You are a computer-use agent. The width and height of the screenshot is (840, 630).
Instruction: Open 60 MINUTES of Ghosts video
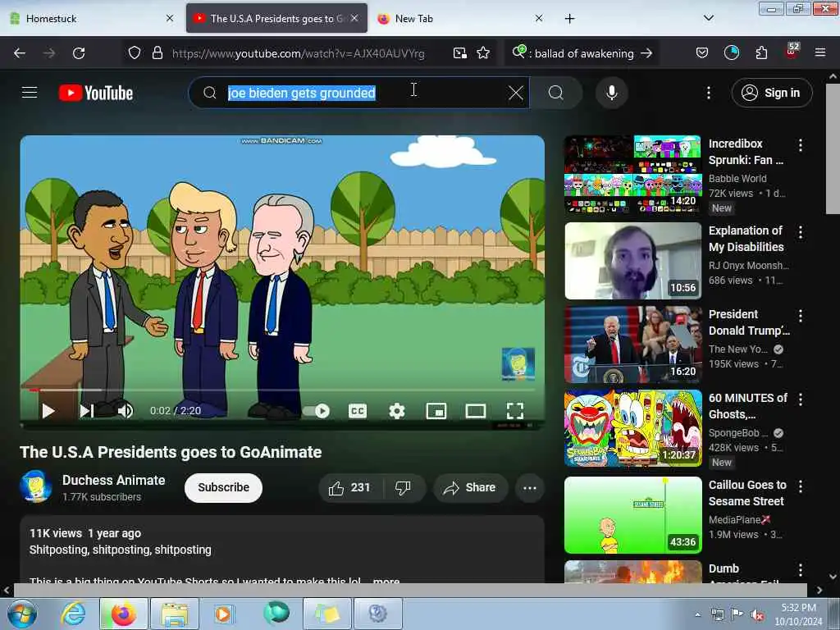point(632,428)
